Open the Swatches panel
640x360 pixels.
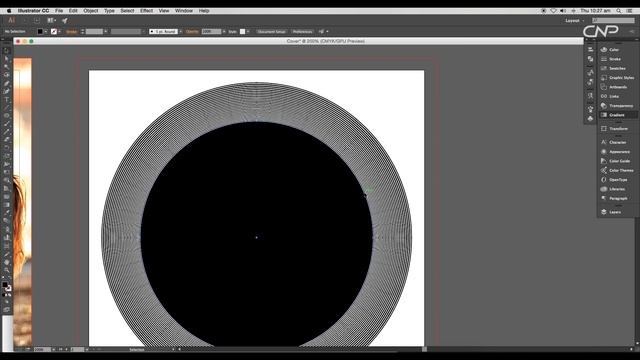click(x=617, y=69)
